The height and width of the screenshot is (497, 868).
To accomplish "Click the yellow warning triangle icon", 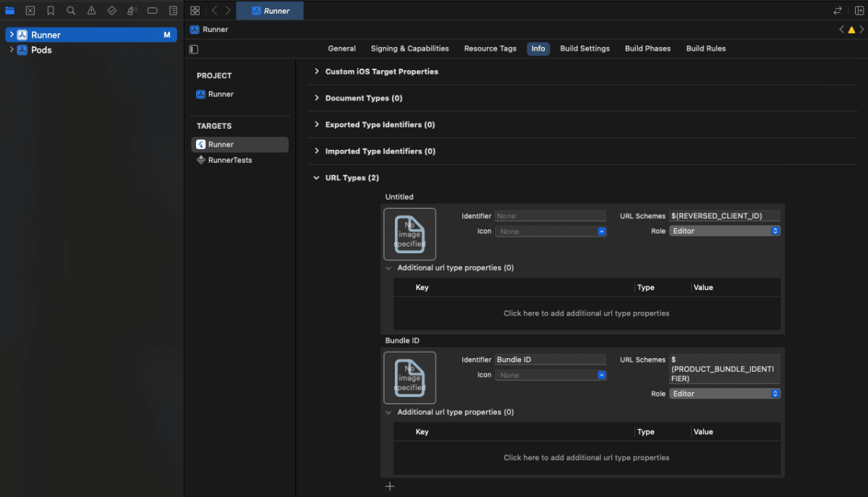I will [851, 30].
